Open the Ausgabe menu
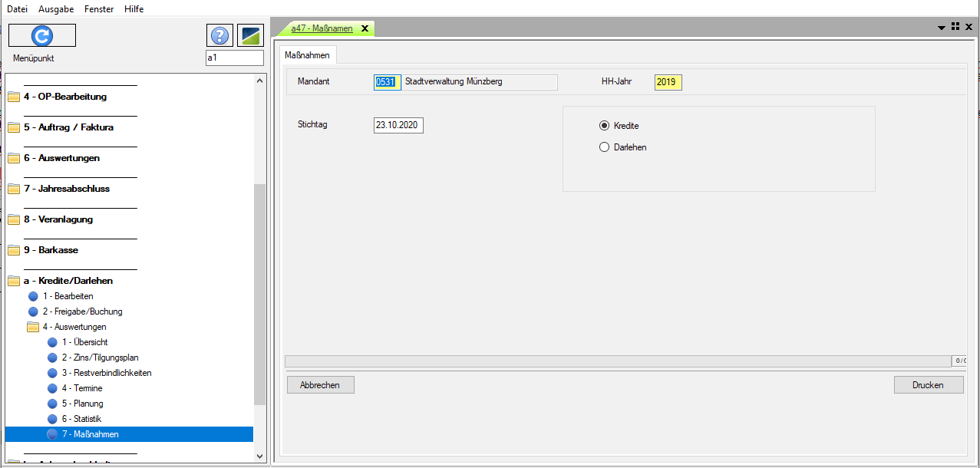 (55, 9)
